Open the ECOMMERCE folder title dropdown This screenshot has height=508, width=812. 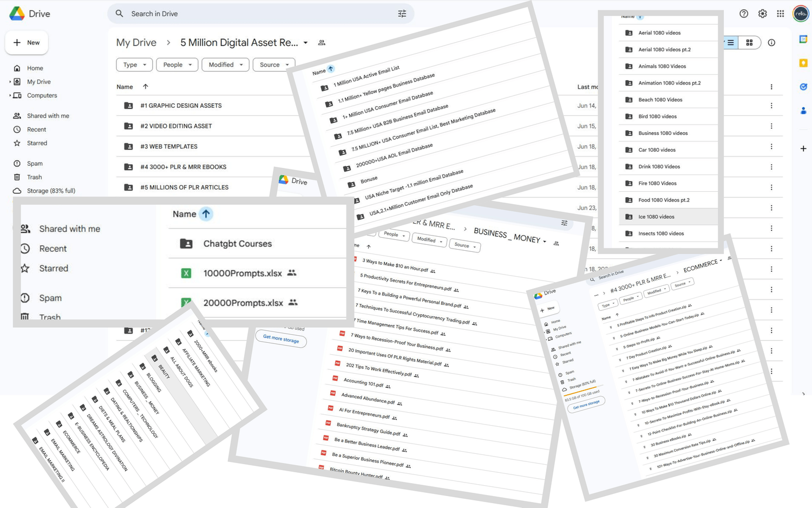[721, 261]
